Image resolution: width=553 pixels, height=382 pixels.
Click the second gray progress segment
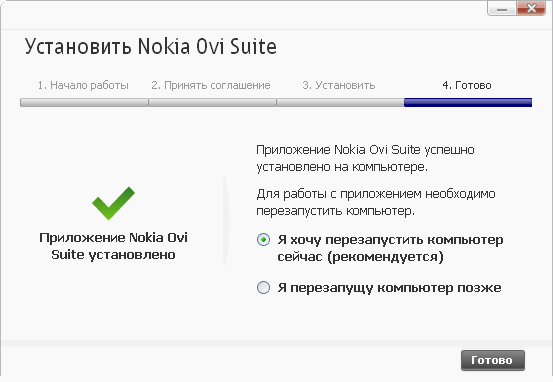pos(212,102)
